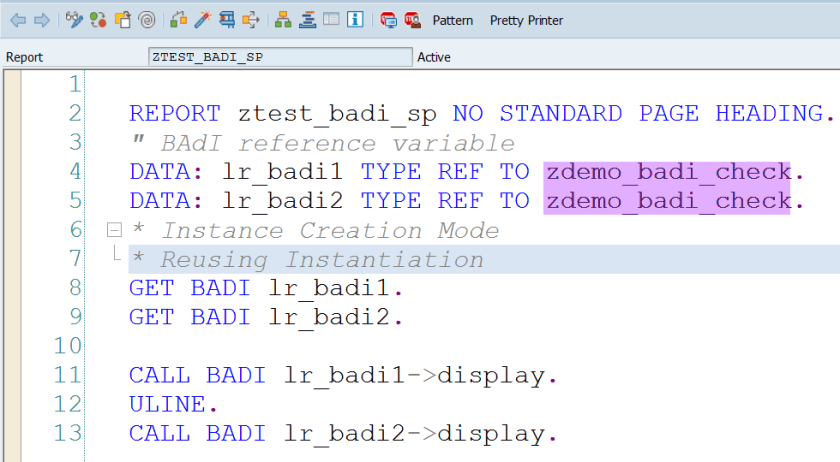
Task: Click 'GET BADI lr_badi1.' statement
Action: (x=266, y=288)
